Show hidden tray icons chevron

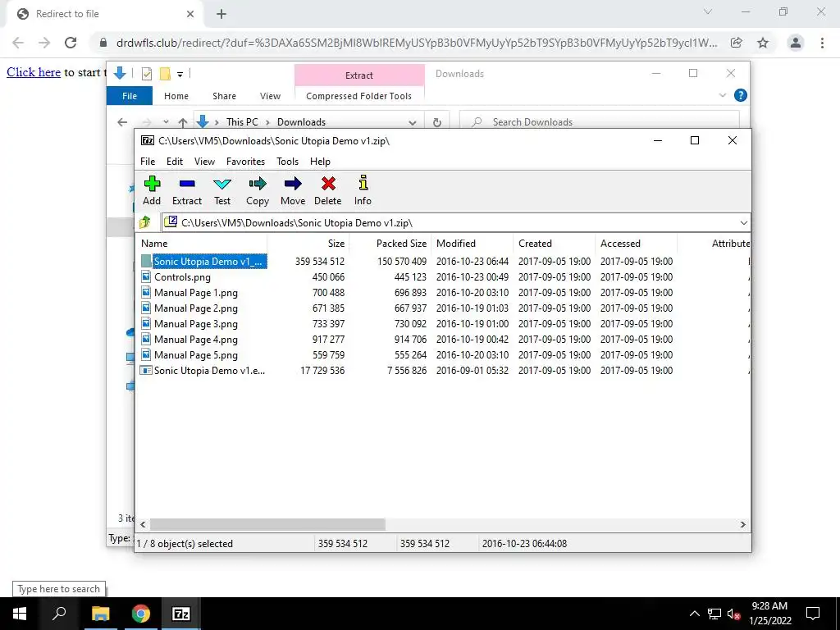[694, 614]
